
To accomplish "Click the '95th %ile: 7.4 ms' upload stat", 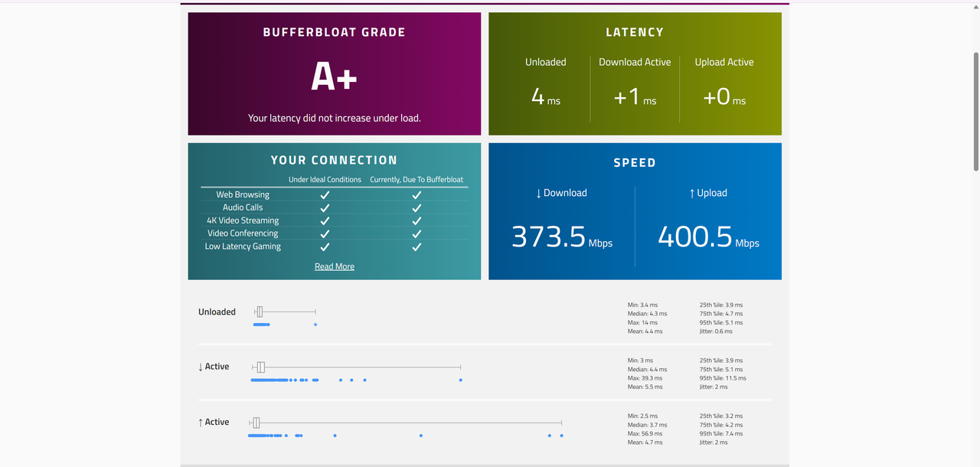I will coord(721,434).
